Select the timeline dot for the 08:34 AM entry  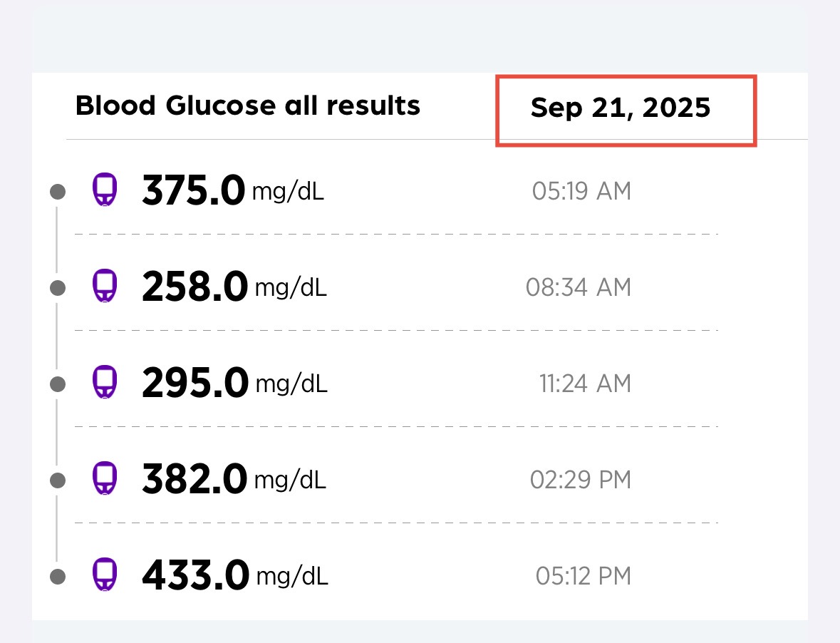(58, 288)
